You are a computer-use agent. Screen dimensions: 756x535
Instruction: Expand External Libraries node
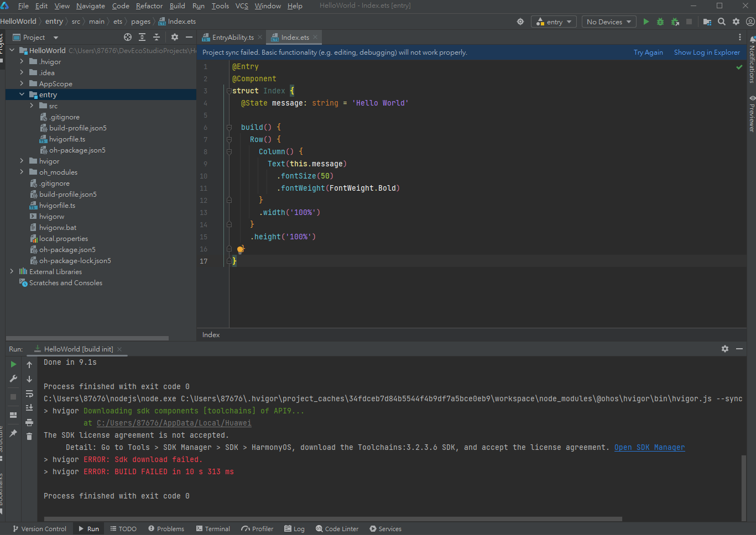click(x=12, y=271)
